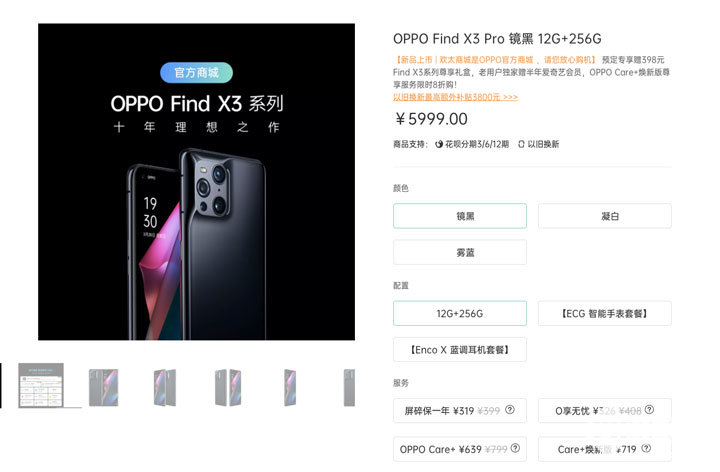Open the spec table thumbnail
The width and height of the screenshot is (720, 472).
41,385
